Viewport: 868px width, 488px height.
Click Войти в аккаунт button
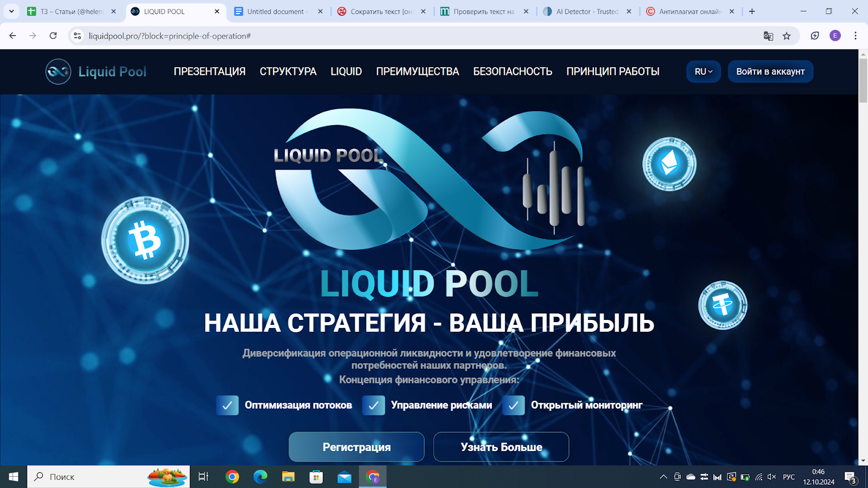(x=770, y=71)
